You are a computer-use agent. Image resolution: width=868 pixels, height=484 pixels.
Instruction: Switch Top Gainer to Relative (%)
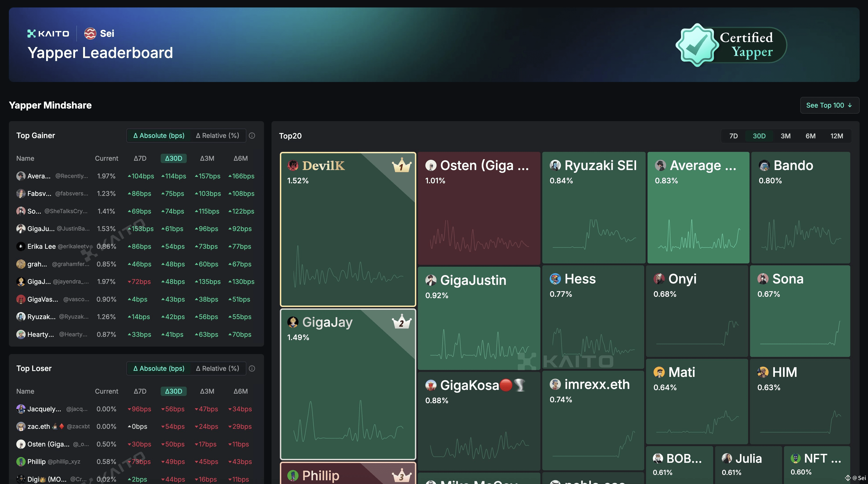click(217, 136)
